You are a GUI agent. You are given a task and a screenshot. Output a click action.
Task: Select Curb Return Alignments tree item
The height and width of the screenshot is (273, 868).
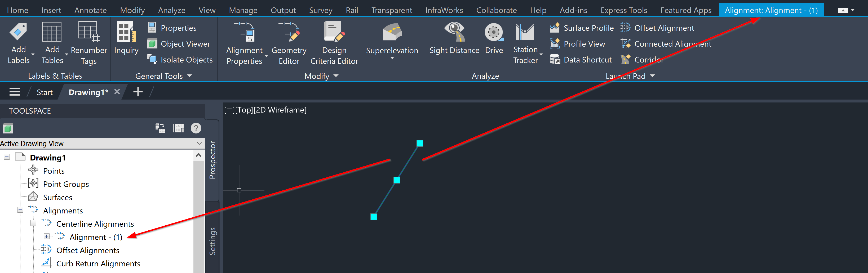click(x=98, y=263)
